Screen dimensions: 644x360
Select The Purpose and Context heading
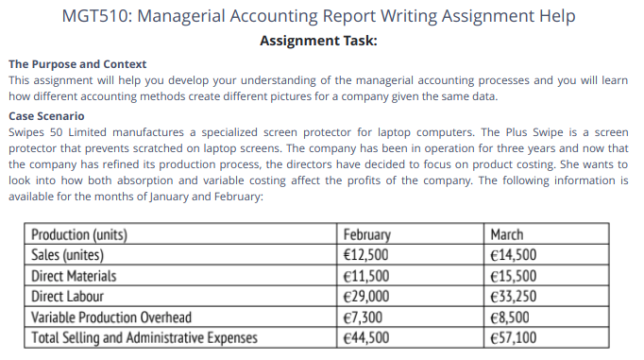(x=77, y=64)
